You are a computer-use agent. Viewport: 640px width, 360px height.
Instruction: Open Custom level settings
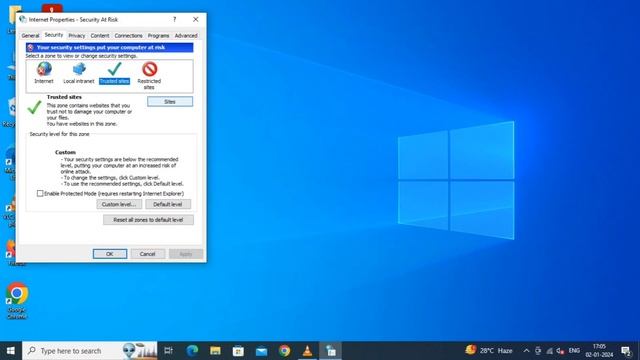[x=119, y=204]
